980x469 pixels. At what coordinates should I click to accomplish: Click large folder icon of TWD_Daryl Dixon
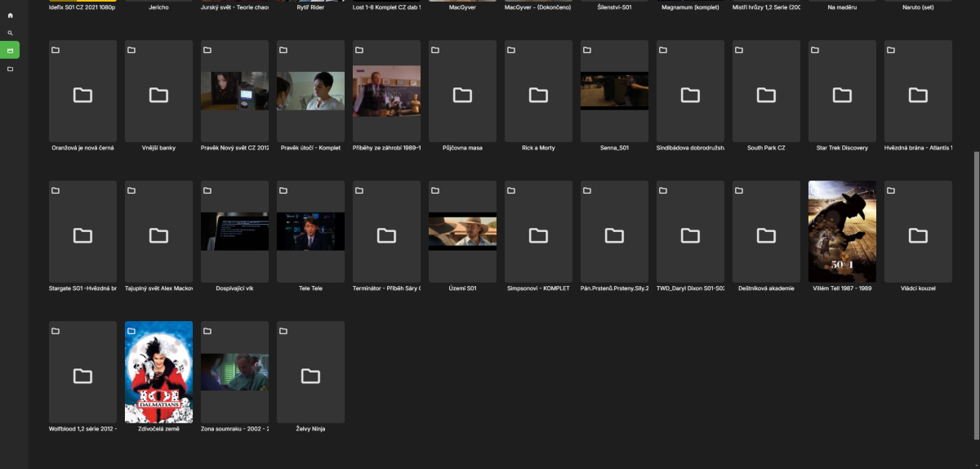click(690, 235)
